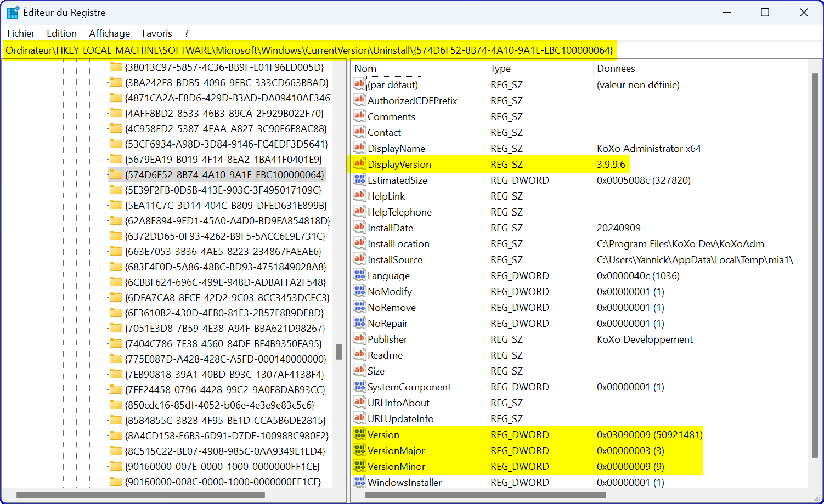
Task: Click the string icon beside URLInfoAbout
Action: (x=359, y=402)
